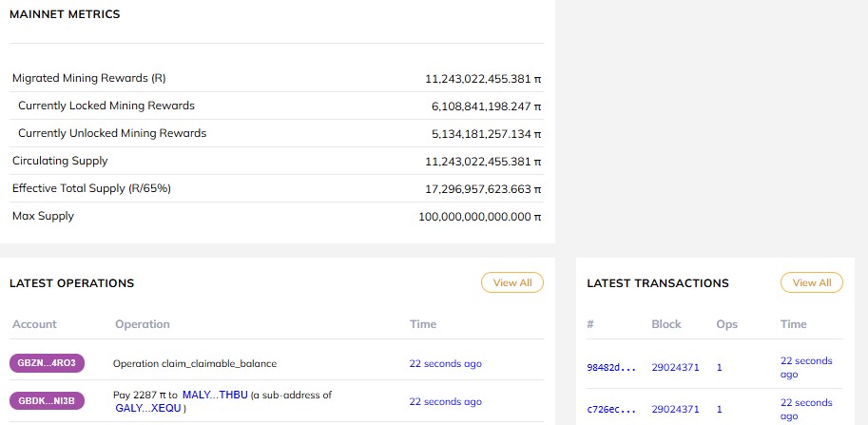Select Currently Locked Mining Rewards label
This screenshot has width=868, height=425.
106,106
